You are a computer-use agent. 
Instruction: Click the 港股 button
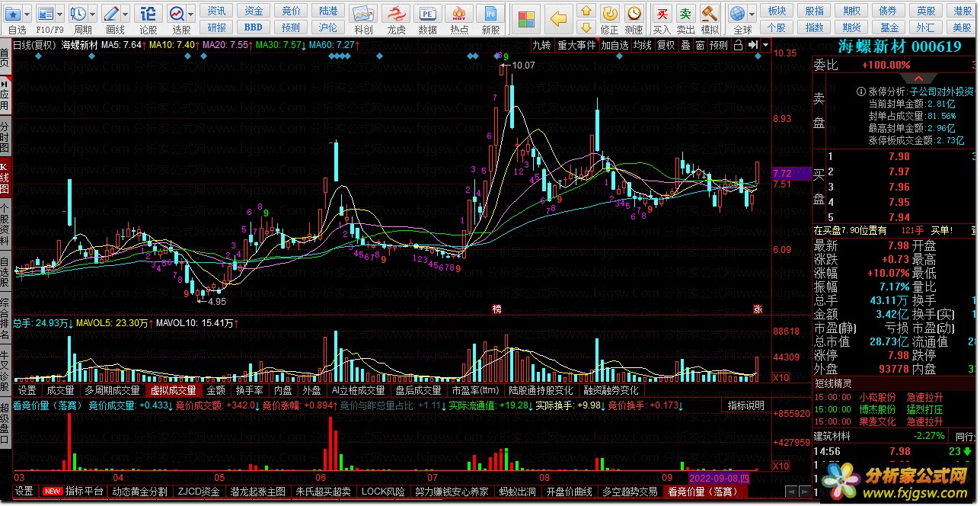[962, 11]
